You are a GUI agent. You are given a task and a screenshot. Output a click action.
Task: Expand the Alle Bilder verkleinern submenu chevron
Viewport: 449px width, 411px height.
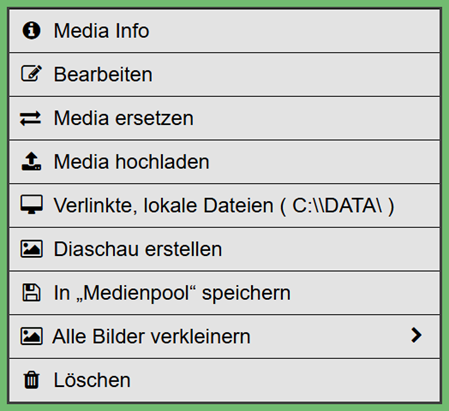[x=416, y=335]
